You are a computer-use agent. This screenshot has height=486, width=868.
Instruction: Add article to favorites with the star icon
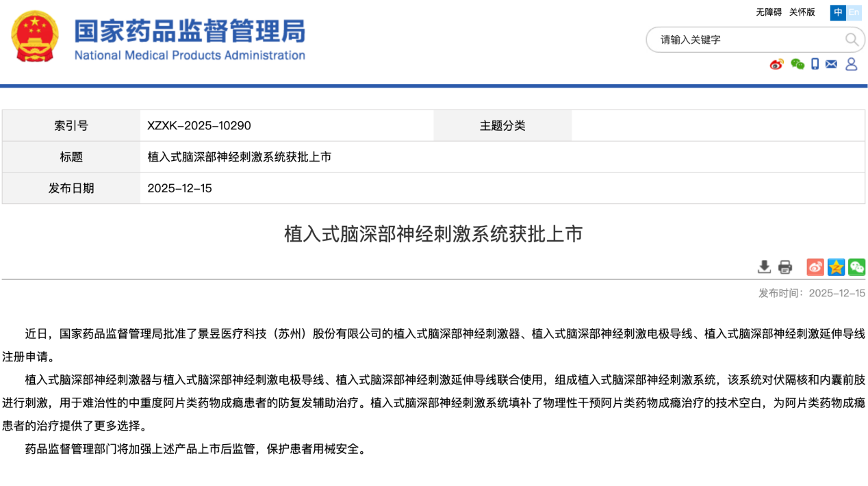[x=835, y=266]
